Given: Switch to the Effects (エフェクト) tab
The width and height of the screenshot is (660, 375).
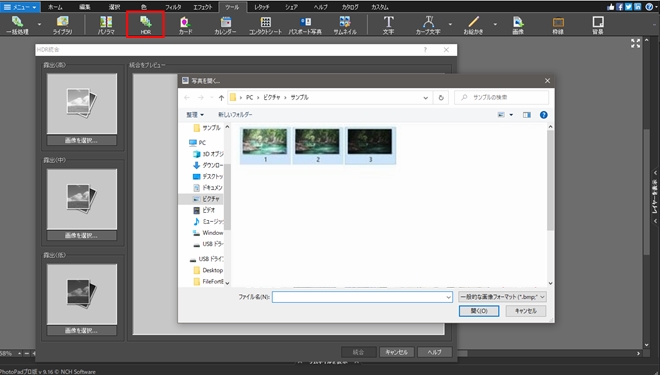Looking at the screenshot, I should pyautogui.click(x=202, y=7).
